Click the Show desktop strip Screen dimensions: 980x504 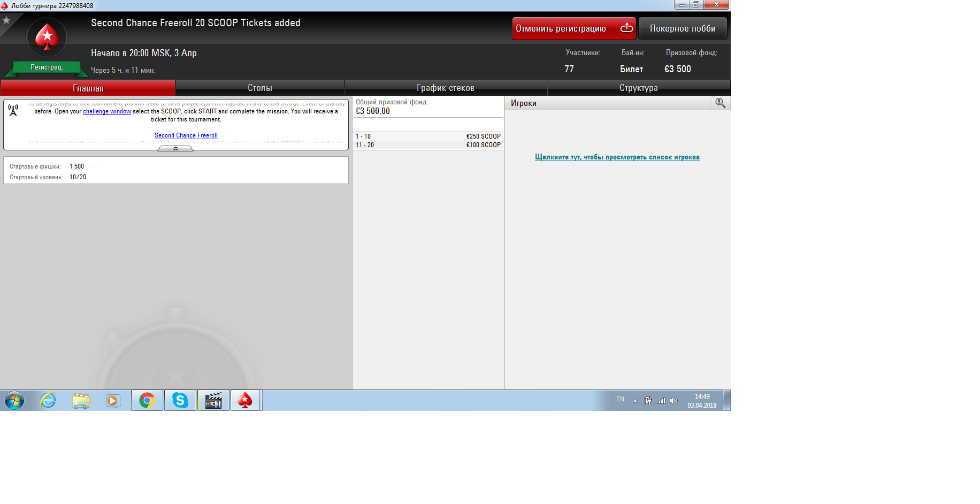pyautogui.click(x=727, y=400)
